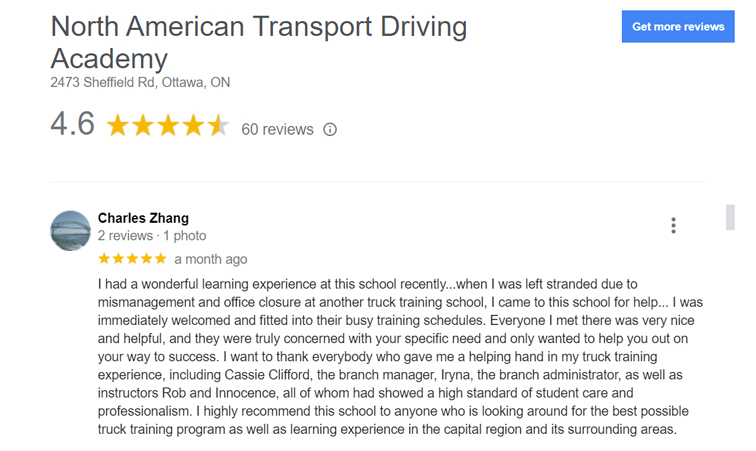
Task: Click the Get more reviews button
Action: 678,27
